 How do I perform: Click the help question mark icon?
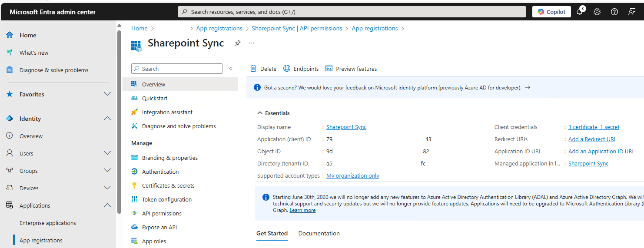614,12
